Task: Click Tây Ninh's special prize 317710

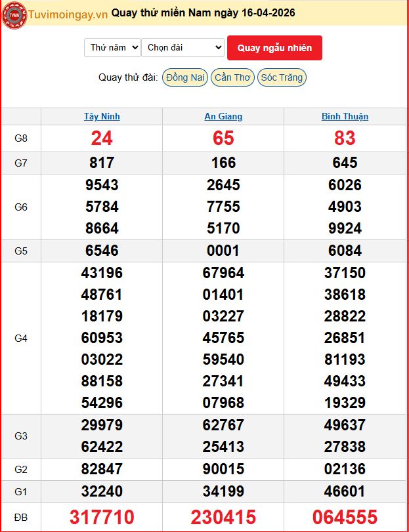Action: (x=102, y=517)
